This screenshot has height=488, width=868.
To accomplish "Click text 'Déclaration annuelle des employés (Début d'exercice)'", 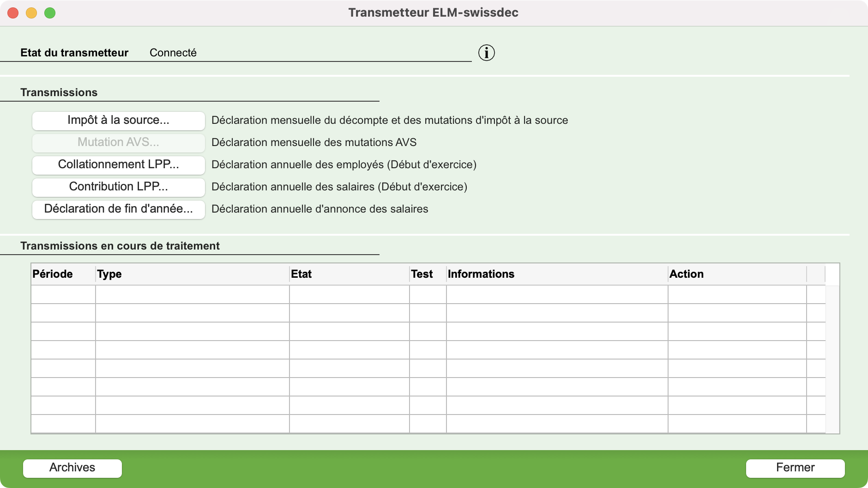I will pyautogui.click(x=344, y=165).
